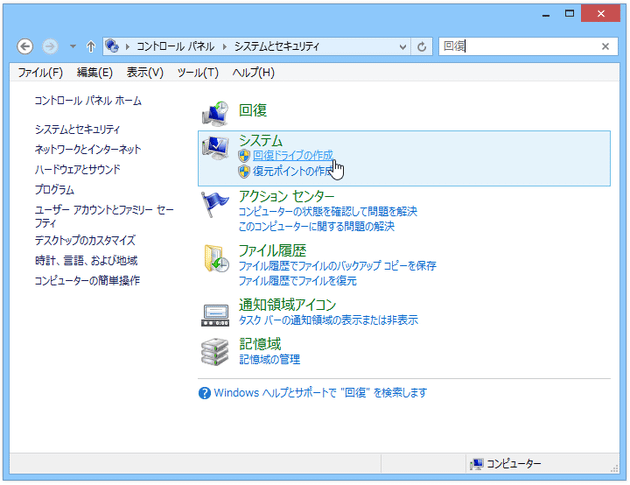The width and height of the screenshot is (630, 485).
Task: Go to コントロール パネル ホーム
Action: pyautogui.click(x=88, y=100)
